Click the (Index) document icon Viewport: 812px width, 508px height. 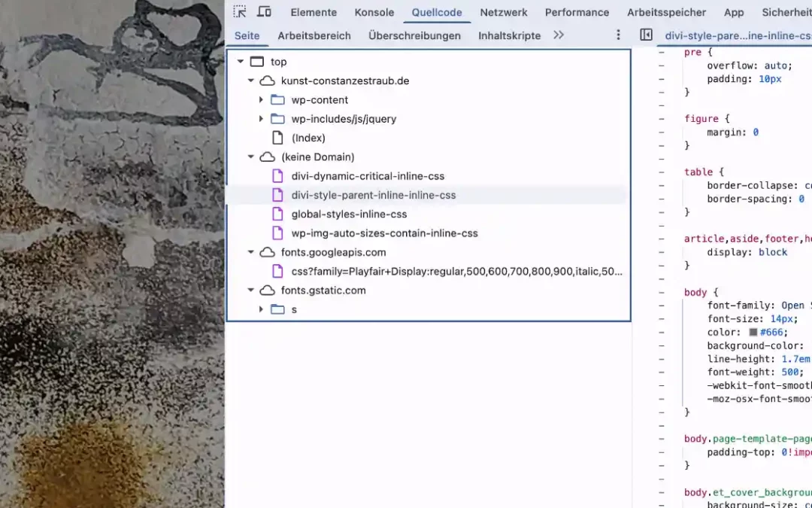[278, 138]
